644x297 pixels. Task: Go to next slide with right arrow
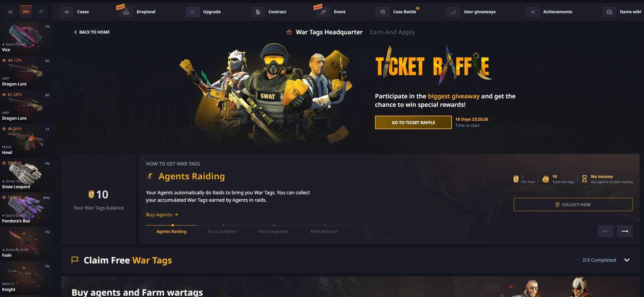click(x=625, y=231)
